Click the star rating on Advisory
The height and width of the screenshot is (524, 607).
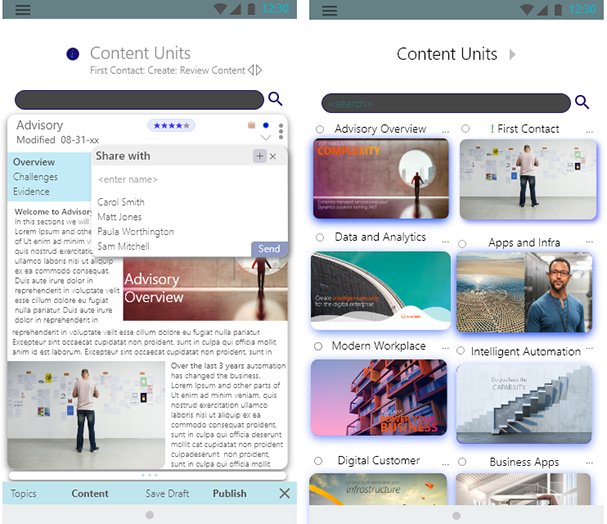[171, 126]
